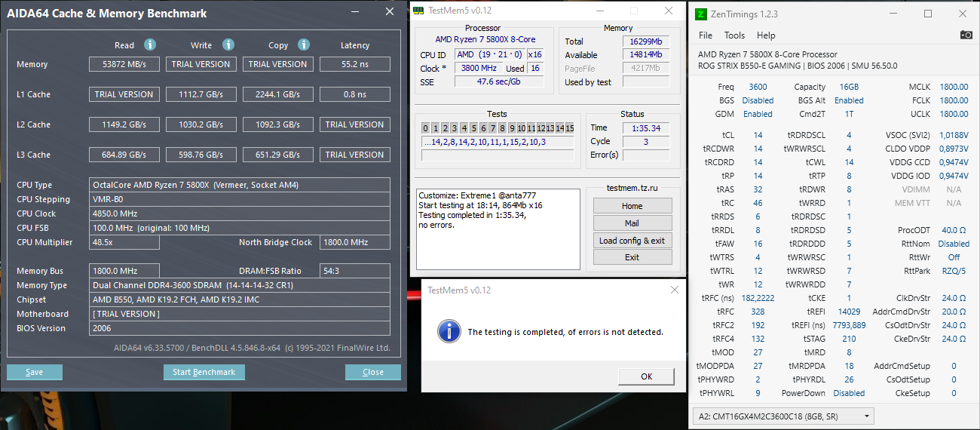Click the TestMem5 Total 16299Mb field
The image size is (980, 430).
[646, 41]
